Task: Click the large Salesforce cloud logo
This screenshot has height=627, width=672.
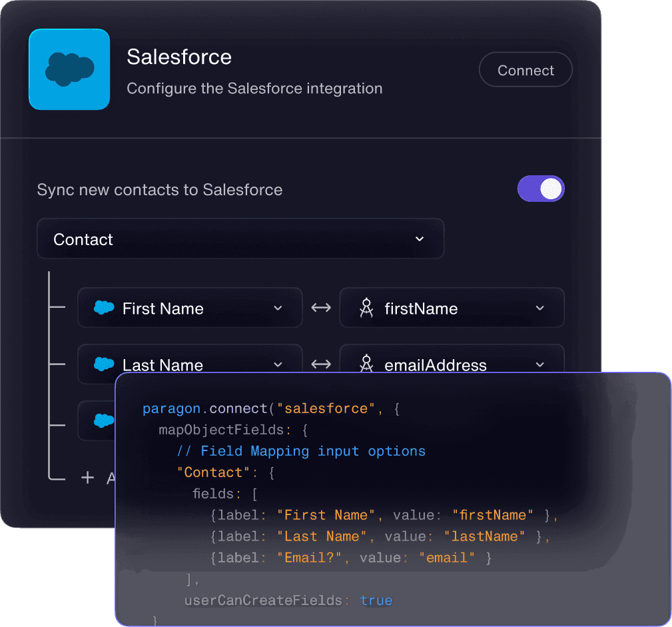Action: (x=69, y=69)
